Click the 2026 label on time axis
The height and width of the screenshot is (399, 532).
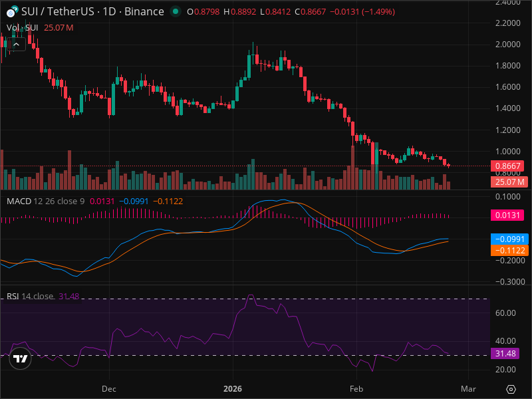point(233,389)
